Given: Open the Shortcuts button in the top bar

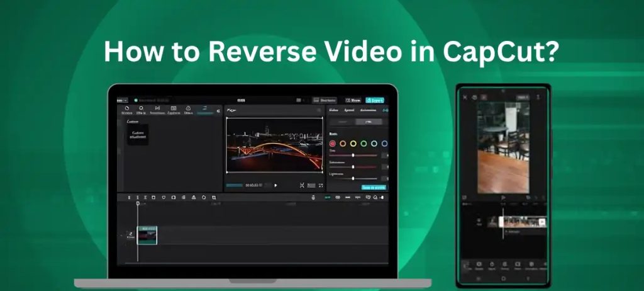Looking at the screenshot, I should [324, 100].
